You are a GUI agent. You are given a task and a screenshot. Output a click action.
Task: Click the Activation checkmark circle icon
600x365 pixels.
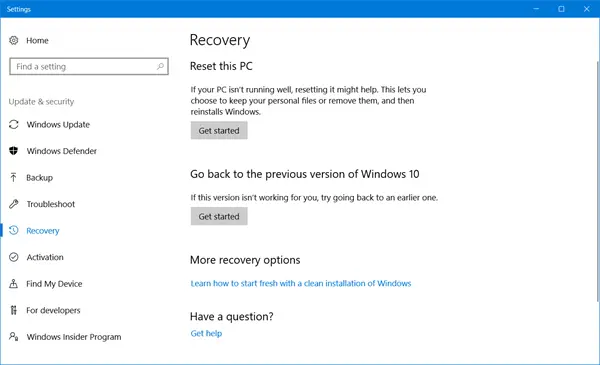[x=14, y=257]
